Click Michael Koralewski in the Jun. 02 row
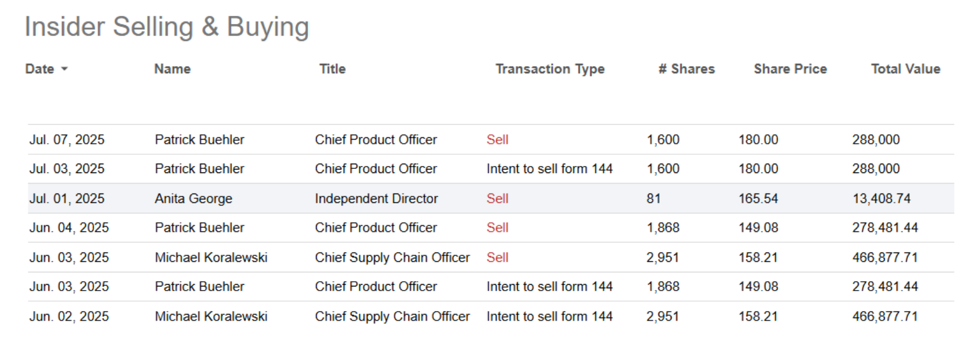The height and width of the screenshot is (349, 980). (x=210, y=317)
